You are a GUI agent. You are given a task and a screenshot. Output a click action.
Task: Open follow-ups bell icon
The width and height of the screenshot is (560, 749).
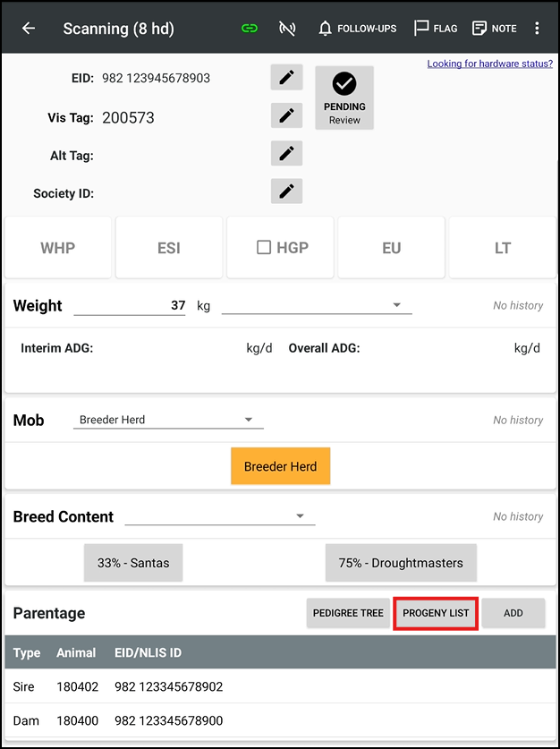(326, 29)
